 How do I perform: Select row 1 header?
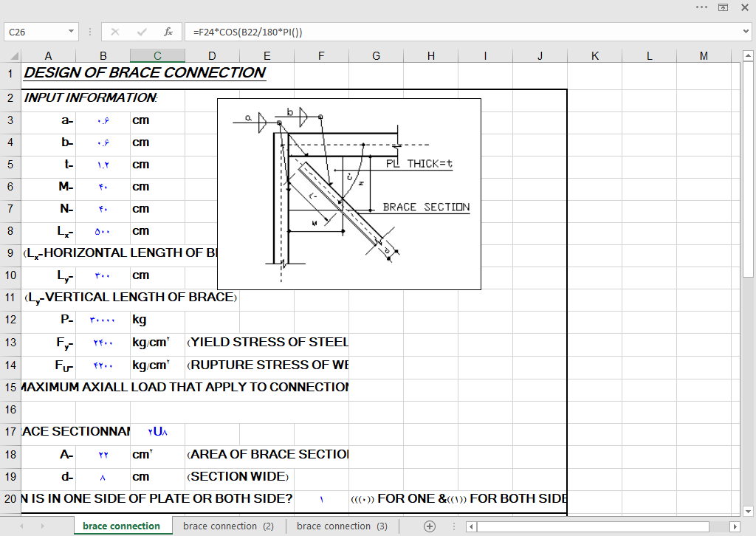pyautogui.click(x=10, y=74)
